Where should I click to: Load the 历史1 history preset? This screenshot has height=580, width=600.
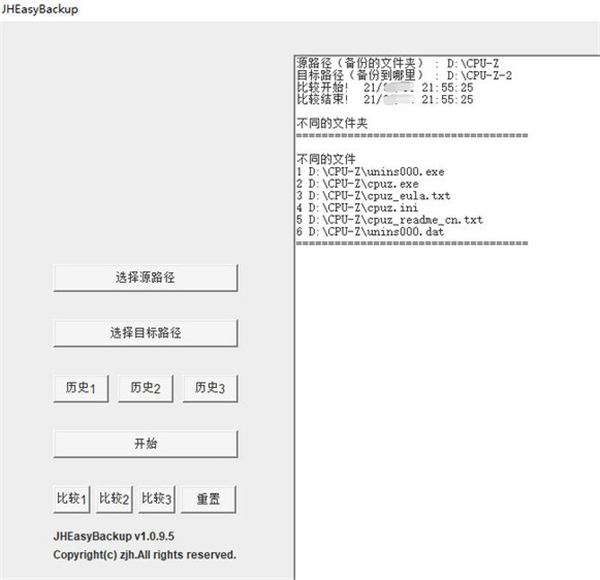coord(80,388)
